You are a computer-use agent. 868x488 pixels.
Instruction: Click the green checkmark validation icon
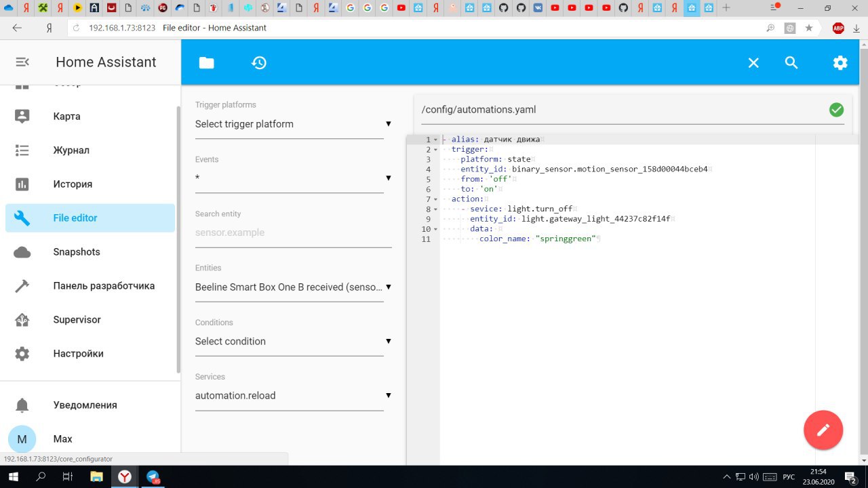pos(837,109)
